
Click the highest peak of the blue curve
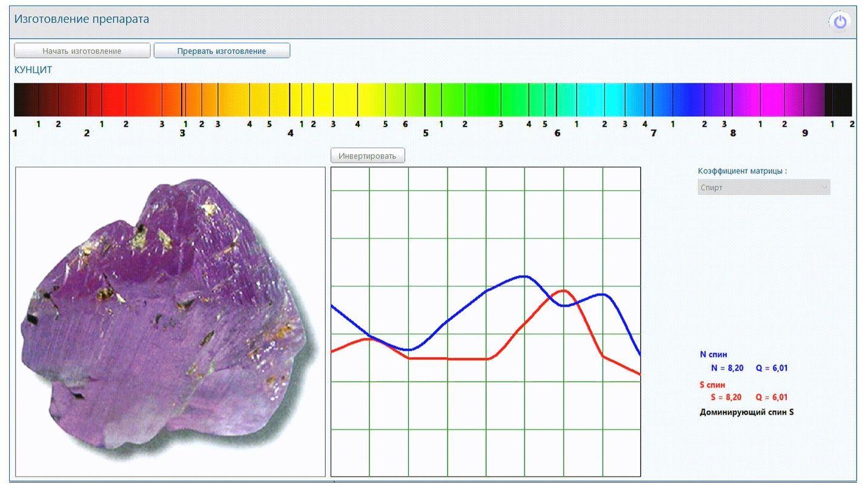pyautogui.click(x=524, y=277)
